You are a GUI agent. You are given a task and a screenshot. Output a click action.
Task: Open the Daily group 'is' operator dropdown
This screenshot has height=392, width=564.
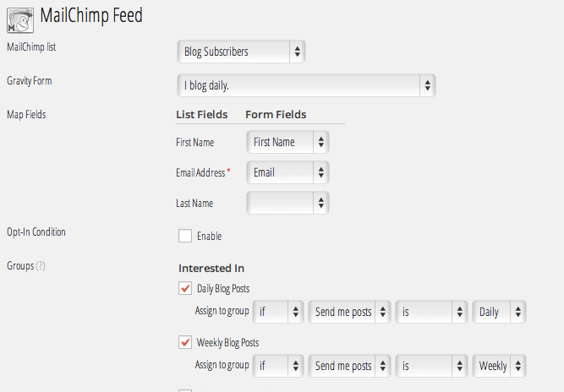[x=431, y=312]
